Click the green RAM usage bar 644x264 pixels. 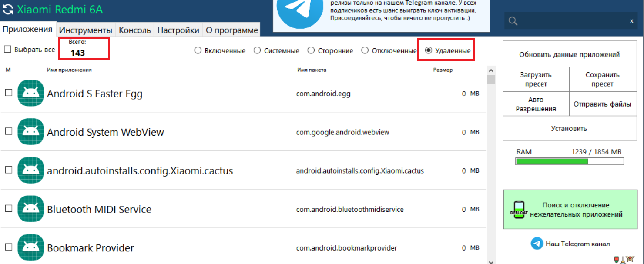552,161
